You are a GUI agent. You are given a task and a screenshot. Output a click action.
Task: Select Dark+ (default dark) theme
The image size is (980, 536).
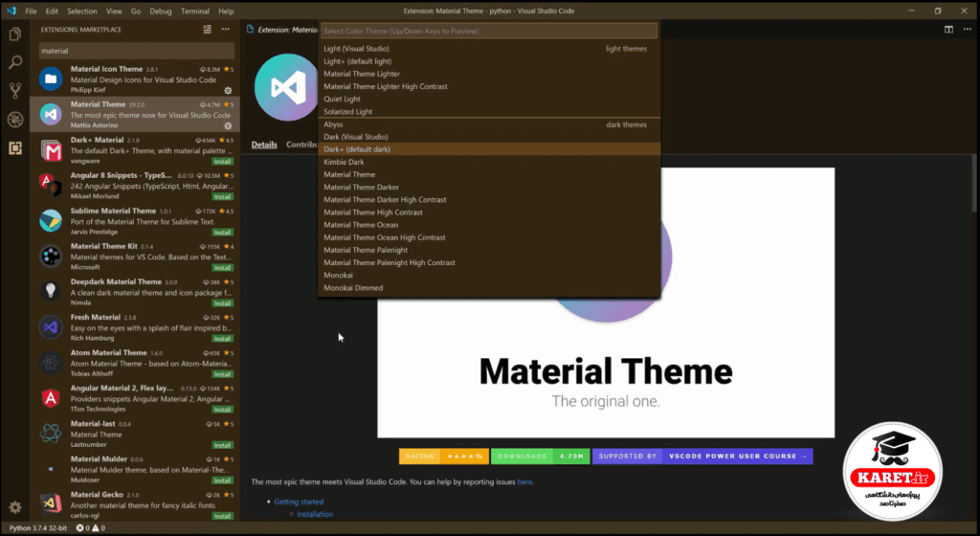489,149
